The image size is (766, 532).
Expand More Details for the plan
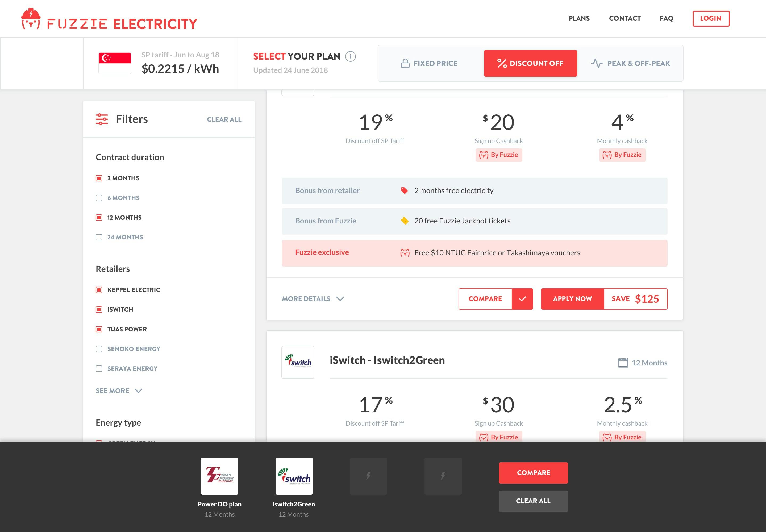[306, 299]
